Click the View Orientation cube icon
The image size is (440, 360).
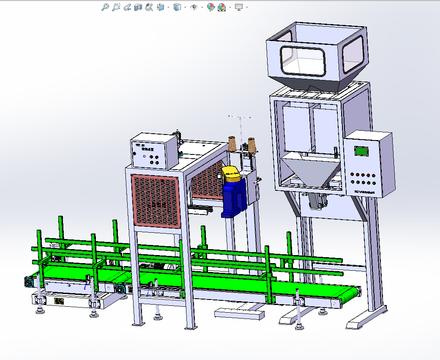click(x=161, y=7)
